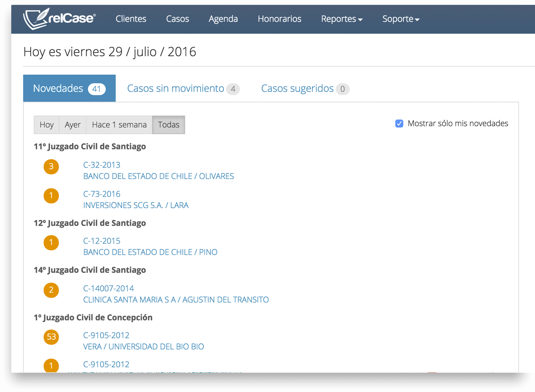
Task: Click the novelty counter next to C-73-2016
Action: [51, 196]
